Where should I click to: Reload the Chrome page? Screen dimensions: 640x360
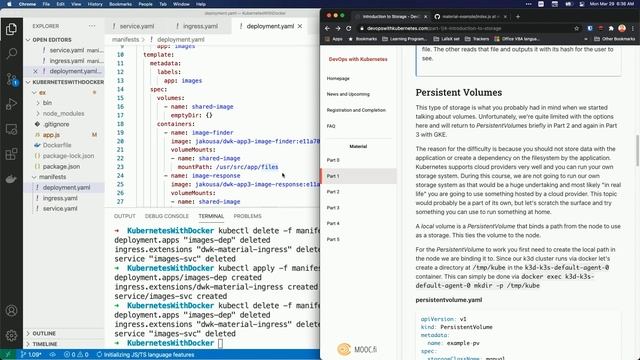pyautogui.click(x=349, y=29)
